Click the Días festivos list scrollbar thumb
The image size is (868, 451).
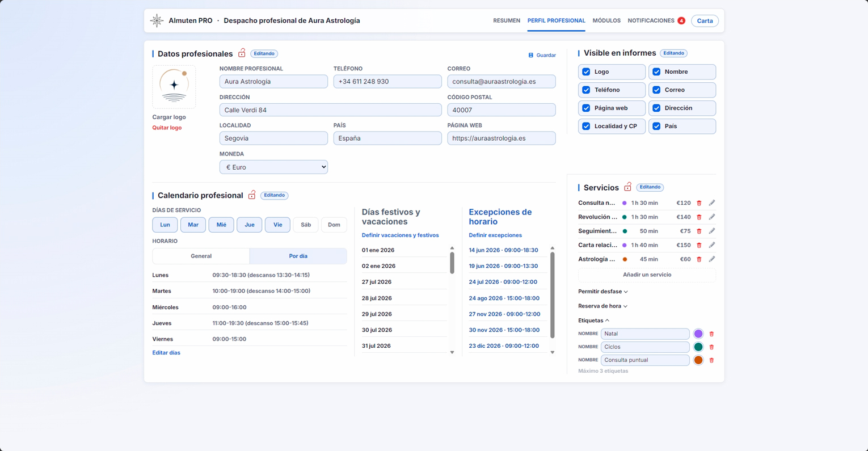coord(452,263)
